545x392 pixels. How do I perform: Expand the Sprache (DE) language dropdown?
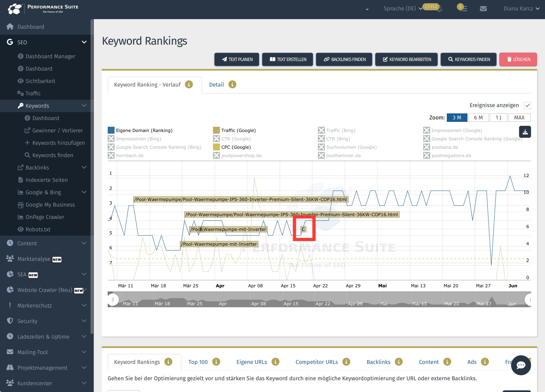(x=403, y=9)
